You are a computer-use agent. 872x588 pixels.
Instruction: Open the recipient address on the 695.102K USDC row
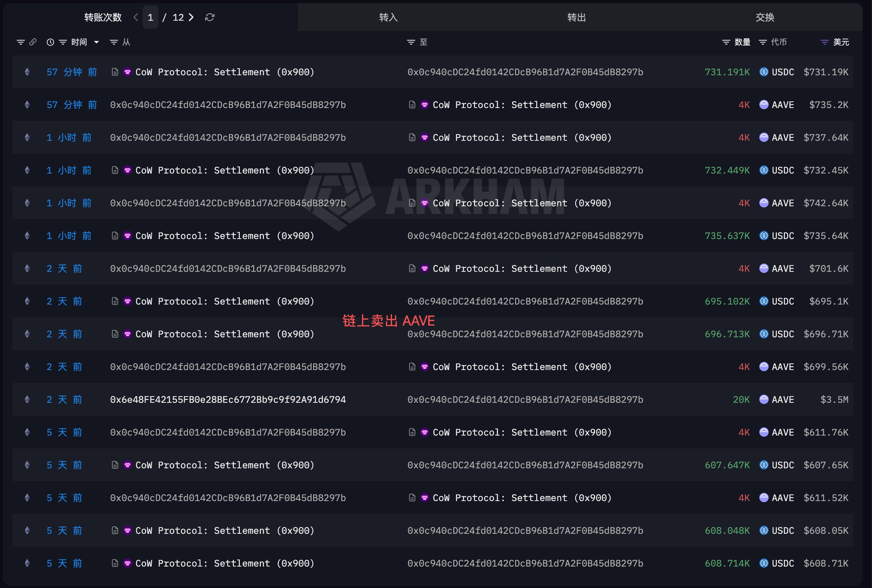click(x=525, y=301)
